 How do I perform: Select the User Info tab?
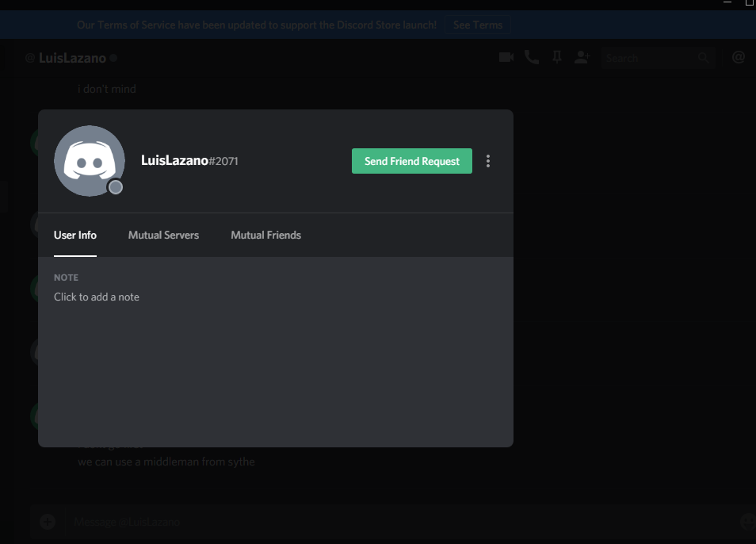tap(75, 235)
